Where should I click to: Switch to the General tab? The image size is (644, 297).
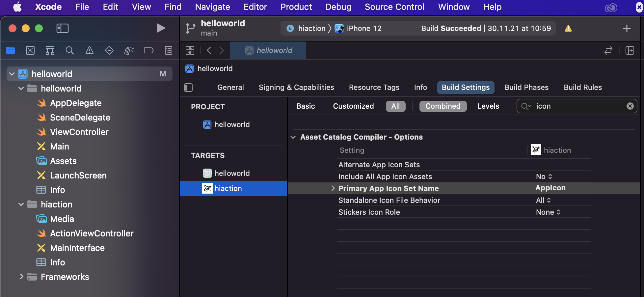[230, 87]
